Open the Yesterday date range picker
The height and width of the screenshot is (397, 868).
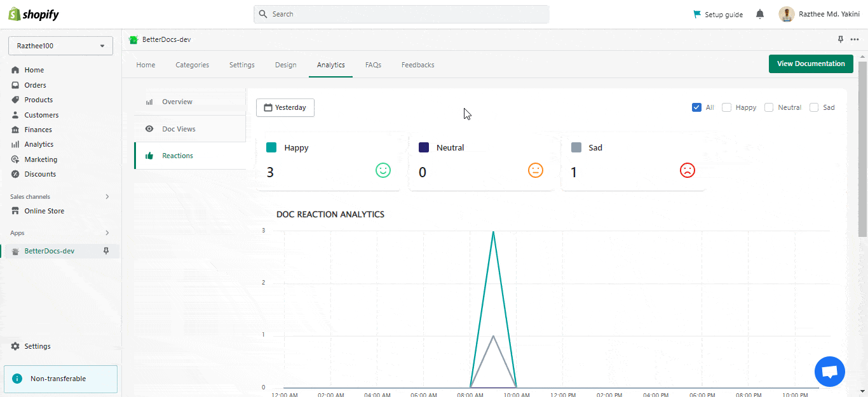point(285,107)
